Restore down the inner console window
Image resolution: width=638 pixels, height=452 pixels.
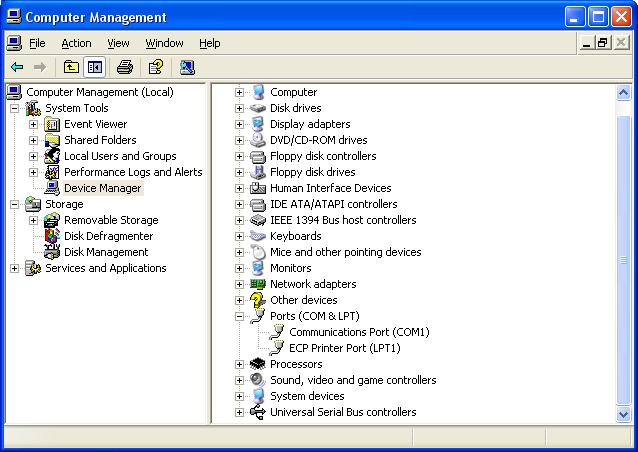(603, 43)
